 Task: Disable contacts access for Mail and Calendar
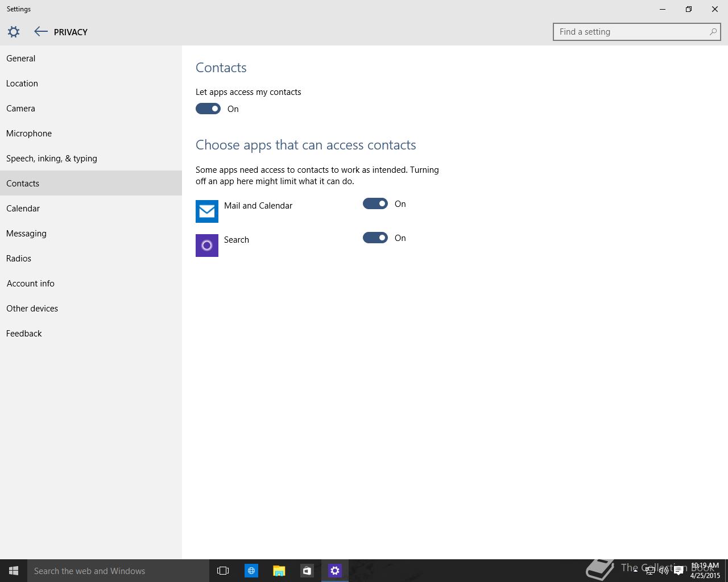[x=375, y=203]
